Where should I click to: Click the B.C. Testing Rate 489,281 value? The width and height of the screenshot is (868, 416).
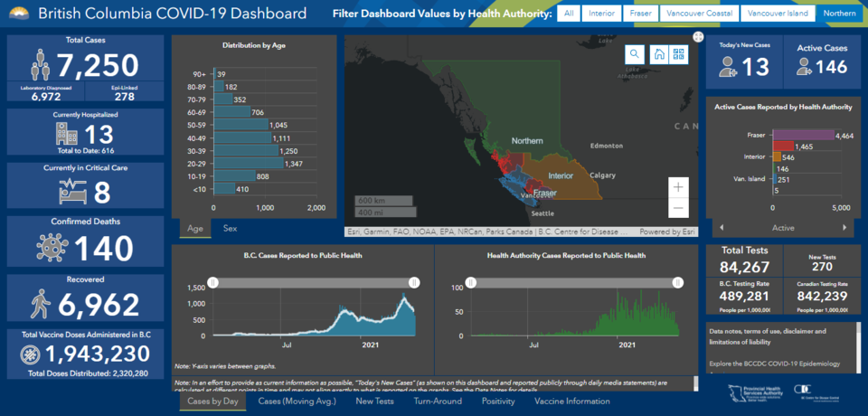coord(744,297)
